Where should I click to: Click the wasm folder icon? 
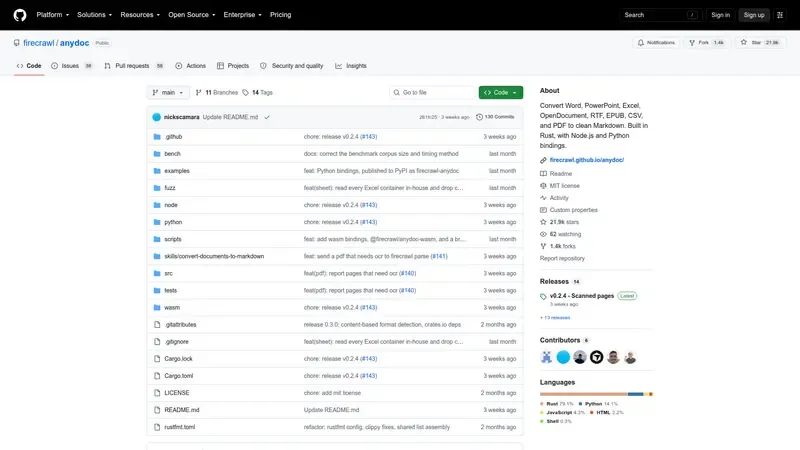[157, 308]
